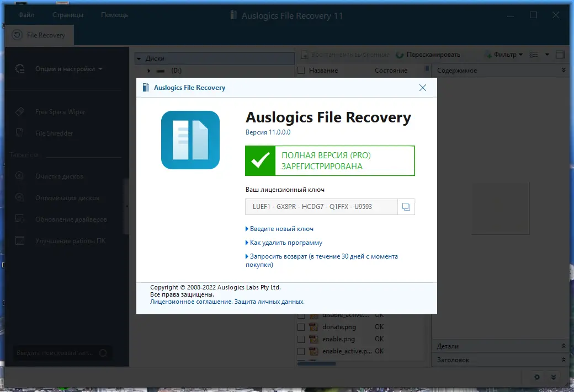Click the Пересканировать button
The image size is (574, 392).
428,55
